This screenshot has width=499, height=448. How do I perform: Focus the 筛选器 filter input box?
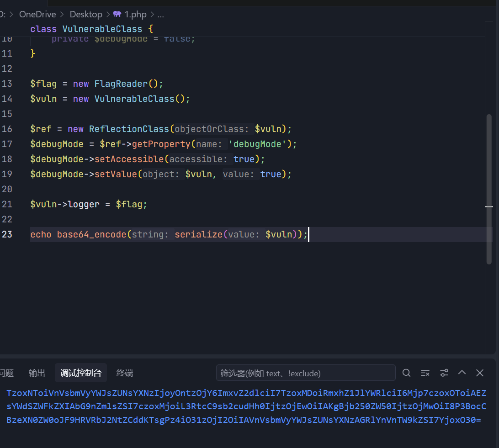point(305,373)
